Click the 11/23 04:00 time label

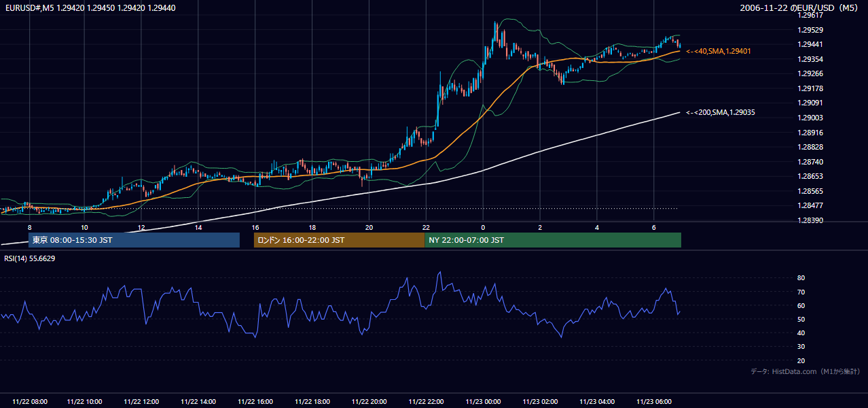pyautogui.click(x=597, y=402)
